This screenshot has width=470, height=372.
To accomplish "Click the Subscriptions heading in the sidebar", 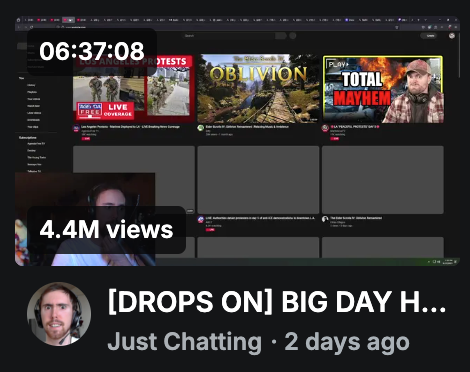I will pos(28,138).
